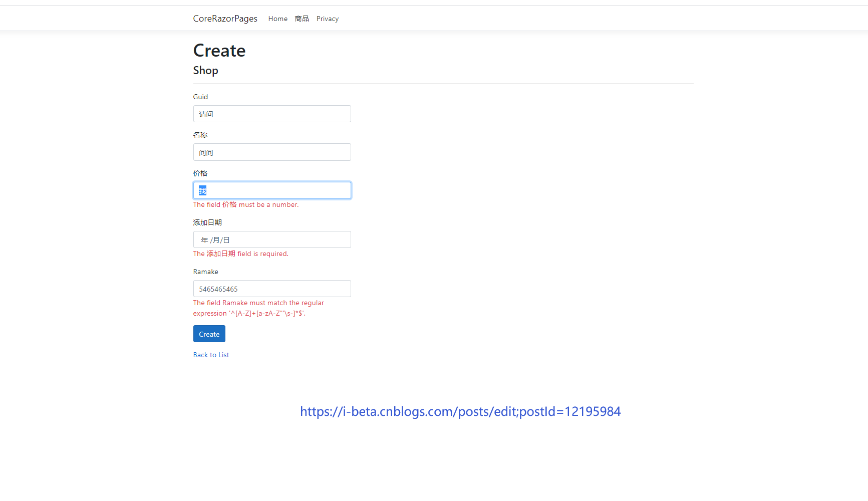Click the CoreRazorPages brand link
Image resolution: width=868 pixels, height=501 pixels.
pos(225,19)
